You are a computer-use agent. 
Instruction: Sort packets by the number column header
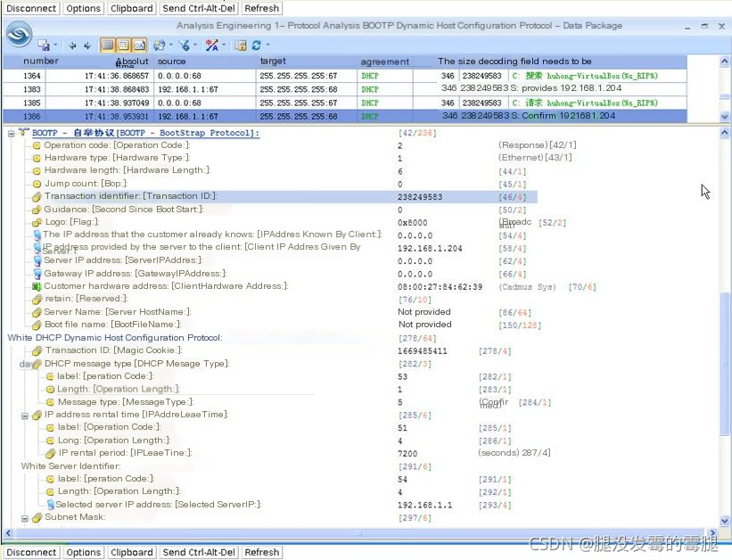click(x=41, y=62)
